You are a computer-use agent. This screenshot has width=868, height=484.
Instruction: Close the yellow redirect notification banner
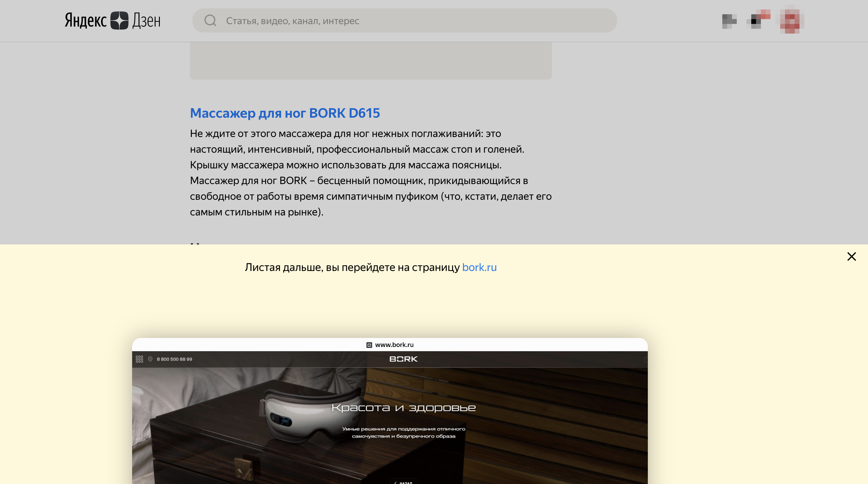[851, 256]
